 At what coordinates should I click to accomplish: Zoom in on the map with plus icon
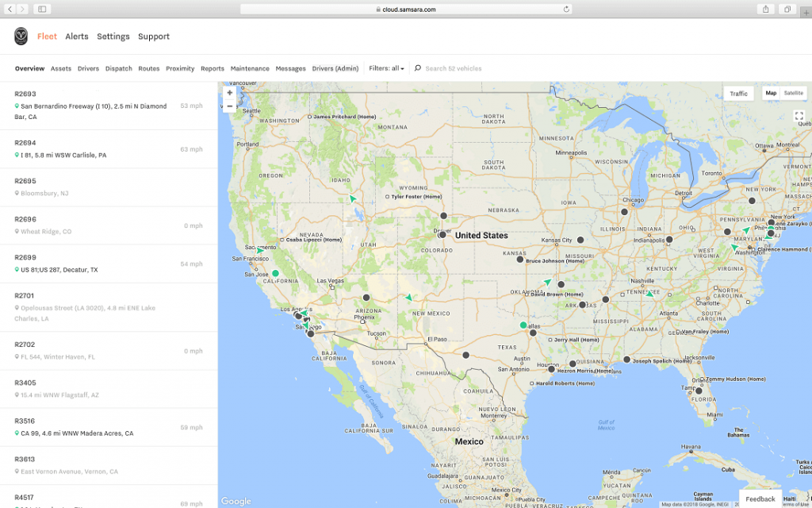pos(229,92)
